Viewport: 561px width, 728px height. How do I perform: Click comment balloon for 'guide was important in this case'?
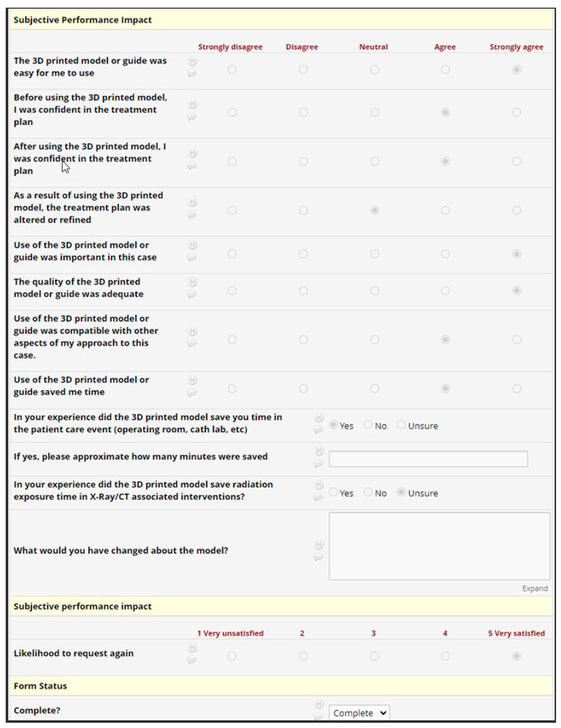pos(192,257)
